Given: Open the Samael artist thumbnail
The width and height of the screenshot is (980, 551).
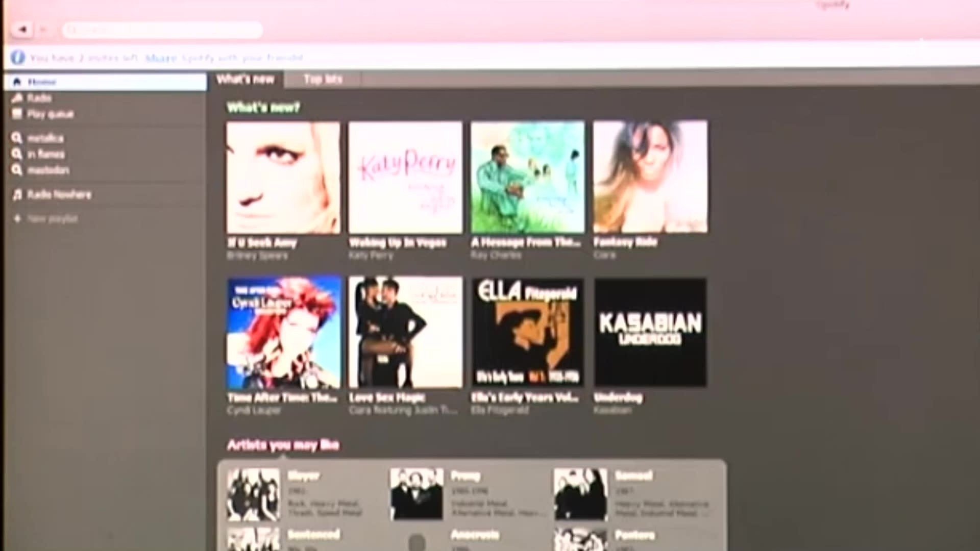Looking at the screenshot, I should [581, 495].
